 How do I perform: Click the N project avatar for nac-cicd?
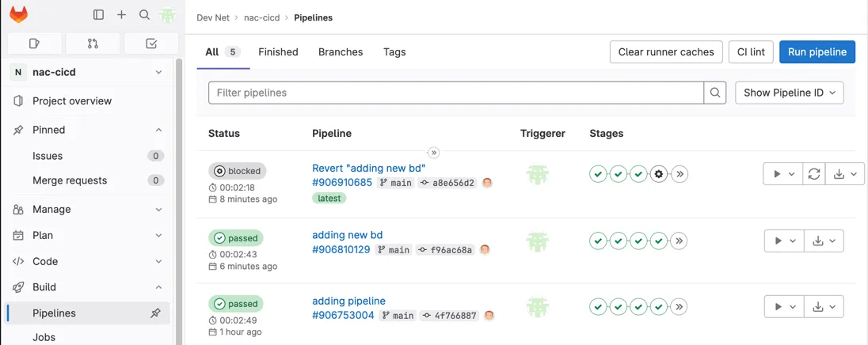[x=18, y=73]
